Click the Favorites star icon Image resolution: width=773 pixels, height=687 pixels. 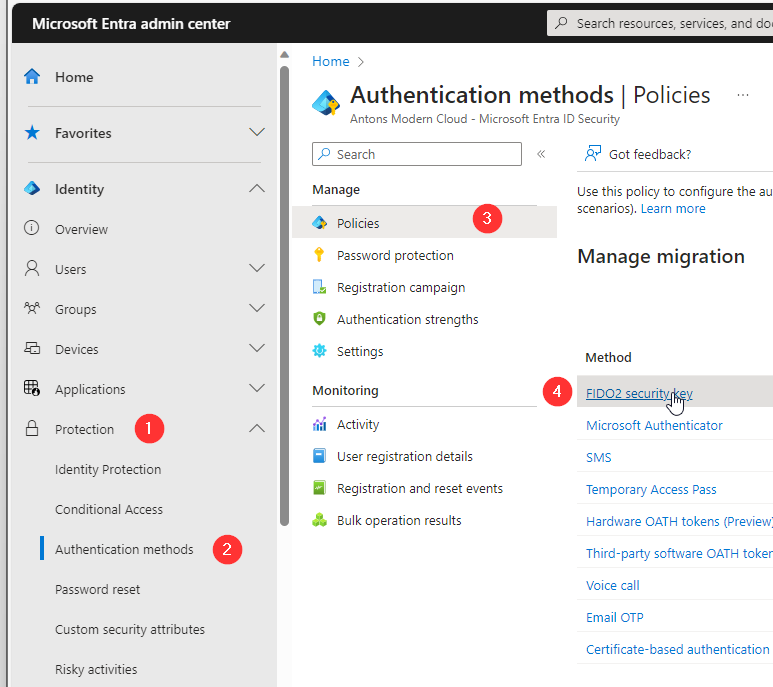point(32,133)
